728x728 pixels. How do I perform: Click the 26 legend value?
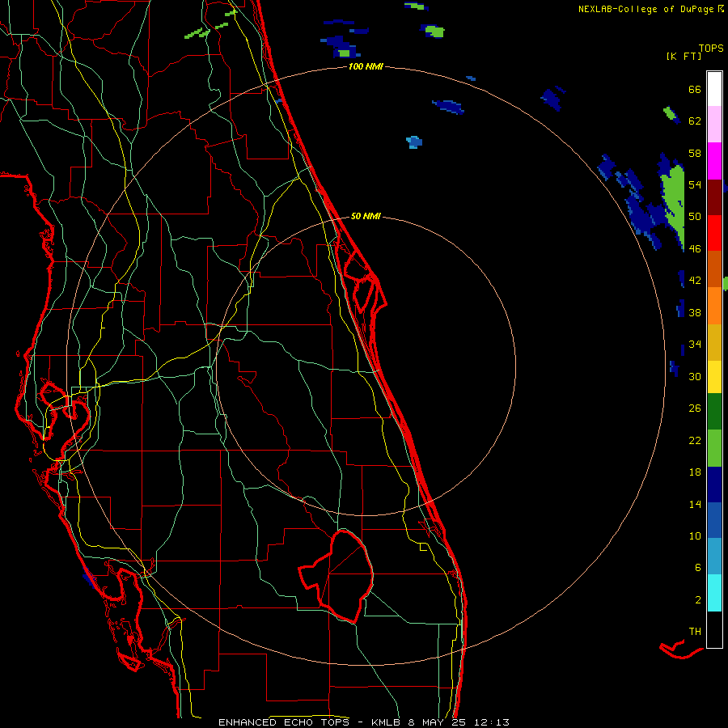point(695,408)
